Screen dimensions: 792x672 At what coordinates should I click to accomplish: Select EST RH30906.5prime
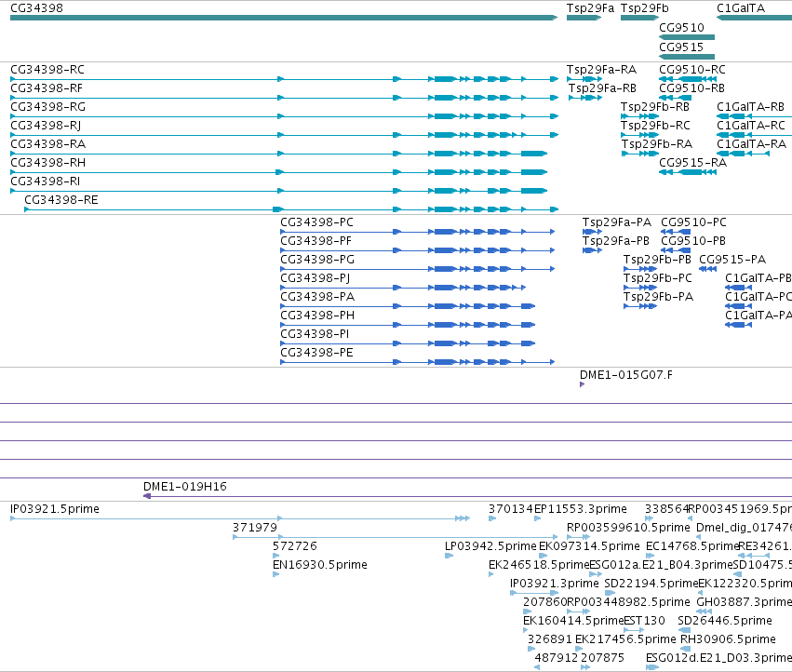coord(686,649)
